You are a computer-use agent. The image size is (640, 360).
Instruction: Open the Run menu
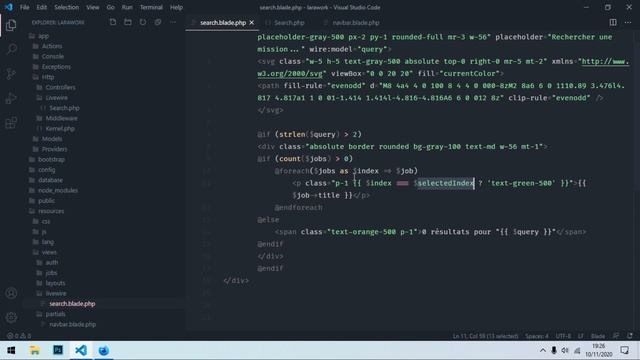click(x=127, y=7)
